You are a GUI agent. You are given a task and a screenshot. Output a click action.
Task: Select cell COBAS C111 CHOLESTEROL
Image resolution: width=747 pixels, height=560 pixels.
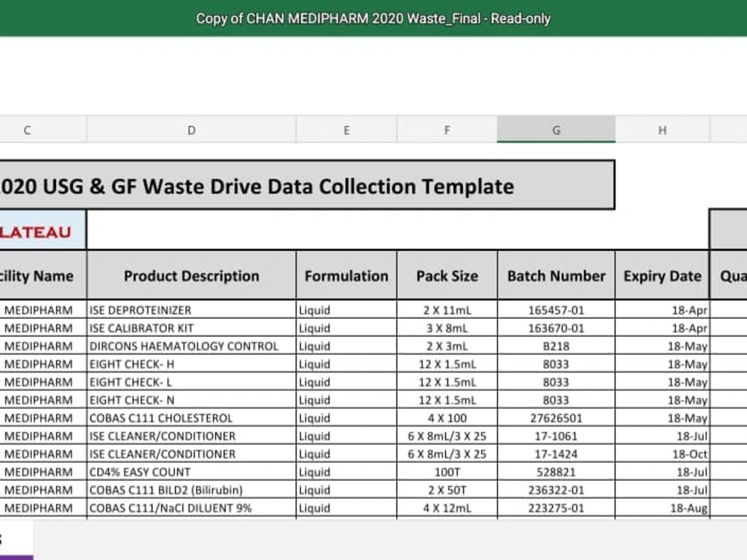pyautogui.click(x=191, y=418)
